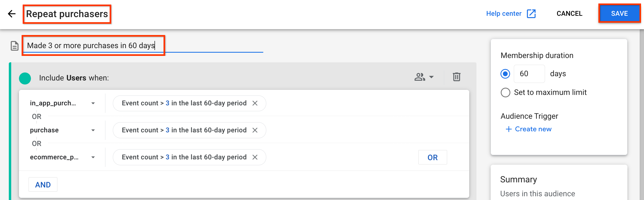Click the description document icon
This screenshot has width=644, height=200.
click(14, 46)
